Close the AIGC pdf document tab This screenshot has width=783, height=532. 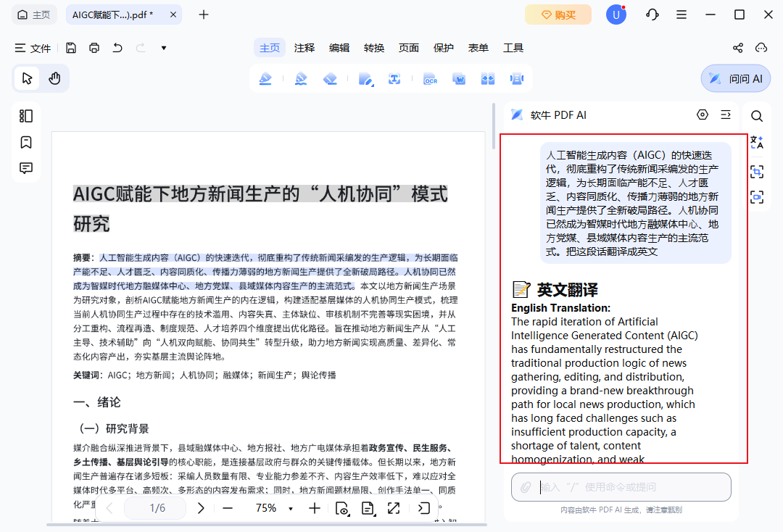(173, 14)
